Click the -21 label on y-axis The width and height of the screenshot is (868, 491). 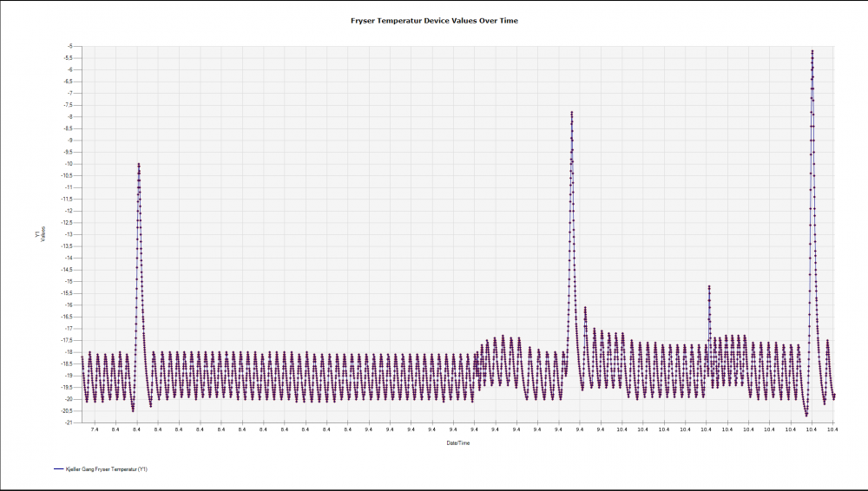(69, 422)
